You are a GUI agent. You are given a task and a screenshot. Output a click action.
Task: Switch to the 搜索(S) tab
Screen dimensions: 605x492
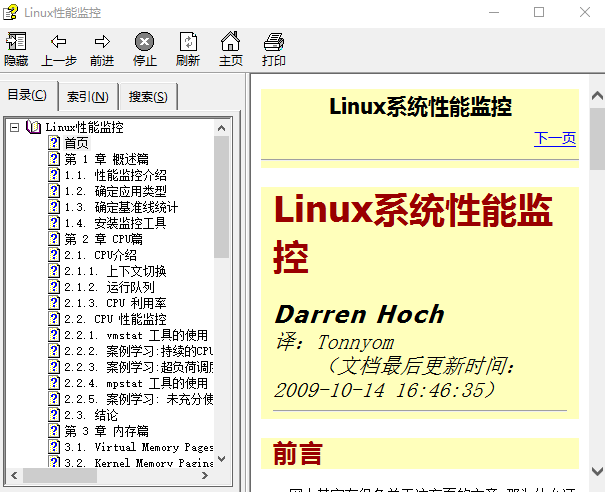149,97
